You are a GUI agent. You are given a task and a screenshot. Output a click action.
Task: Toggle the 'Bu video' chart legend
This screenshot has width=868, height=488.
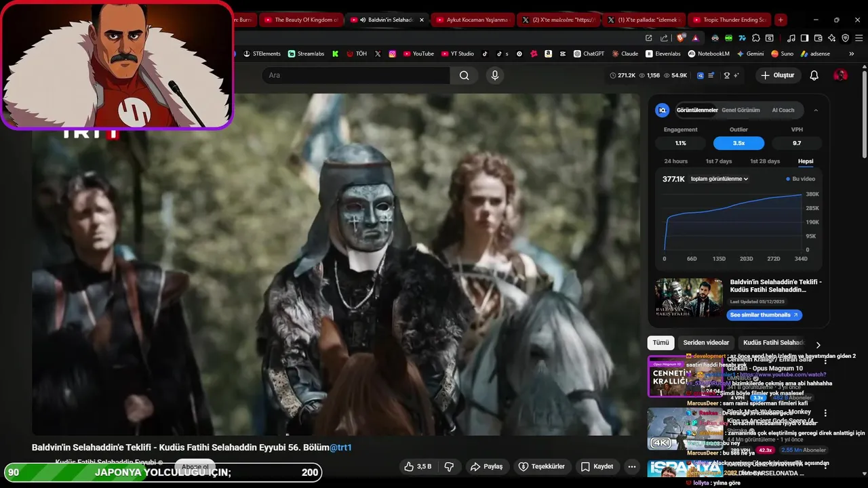(x=801, y=179)
